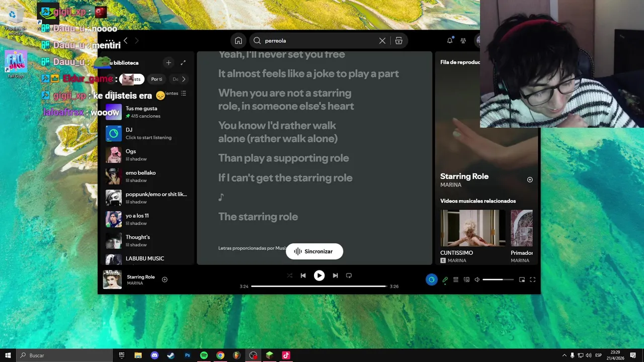This screenshot has width=644, height=362.
Task: Toggle repeat mode
Action: tap(349, 276)
